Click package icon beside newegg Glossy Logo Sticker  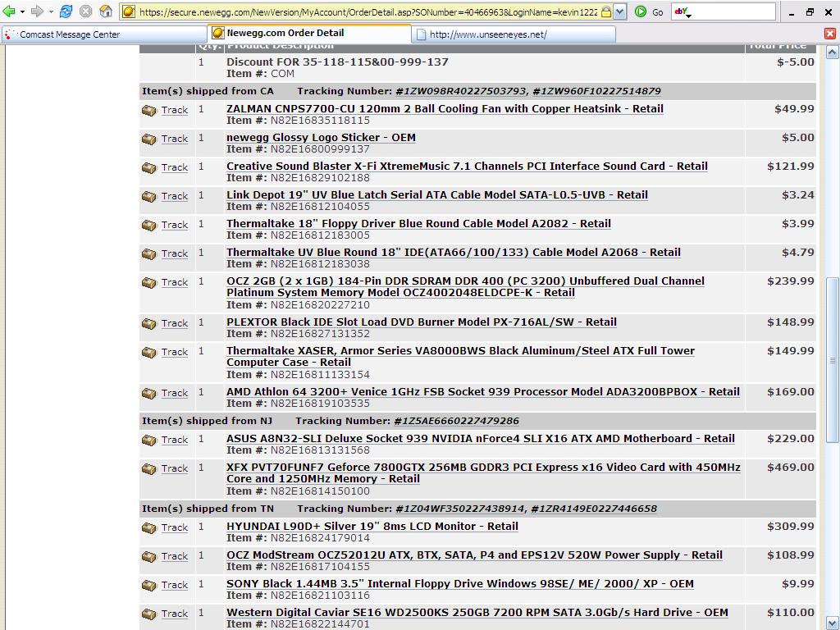149,139
